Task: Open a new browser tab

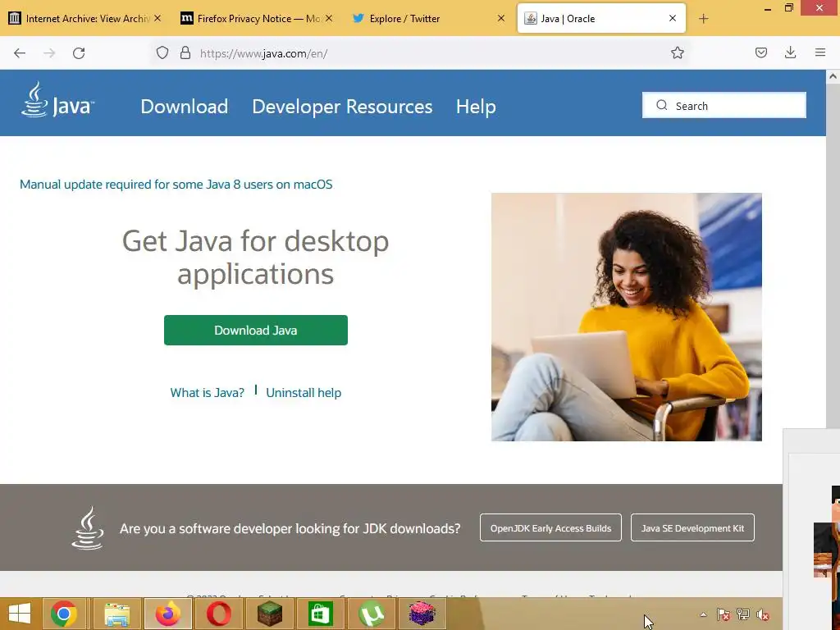Action: pyautogui.click(x=703, y=19)
